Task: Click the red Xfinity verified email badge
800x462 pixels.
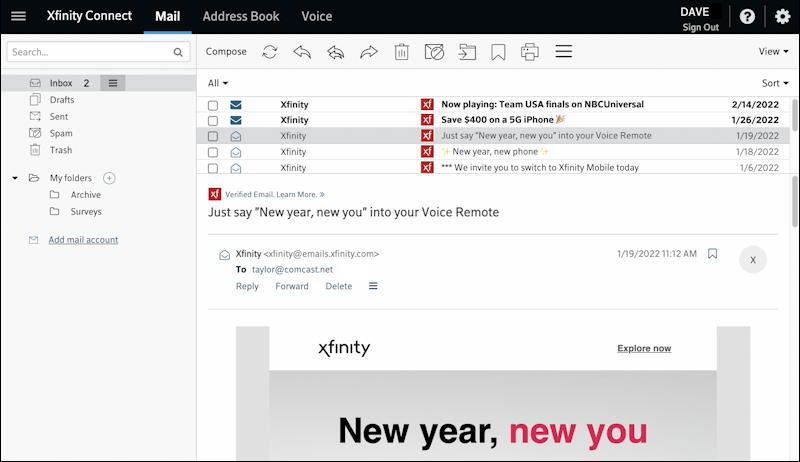Action: [215, 194]
